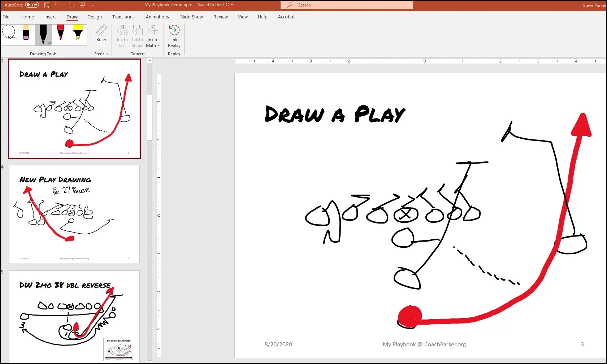Expand the black pen options arrow

[49, 43]
